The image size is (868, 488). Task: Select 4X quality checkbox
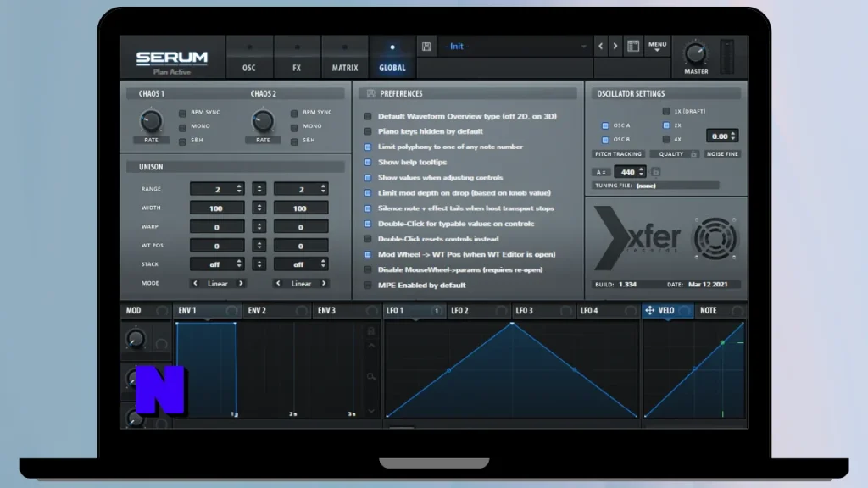[x=666, y=140]
